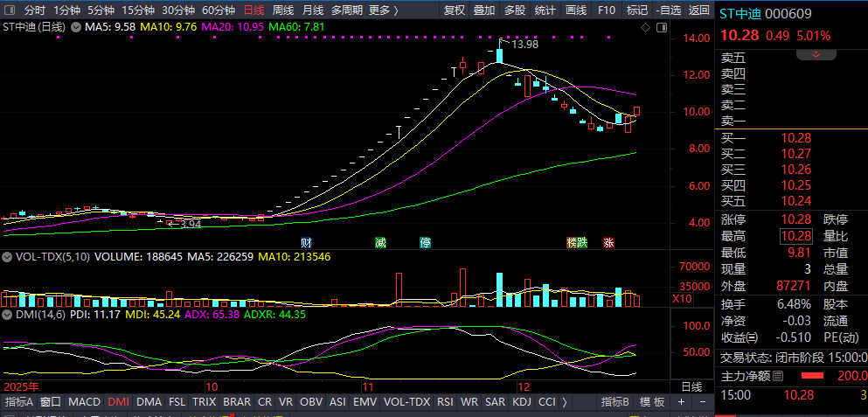
Task: Click the 买一 price 10.28
Action: coord(796,137)
